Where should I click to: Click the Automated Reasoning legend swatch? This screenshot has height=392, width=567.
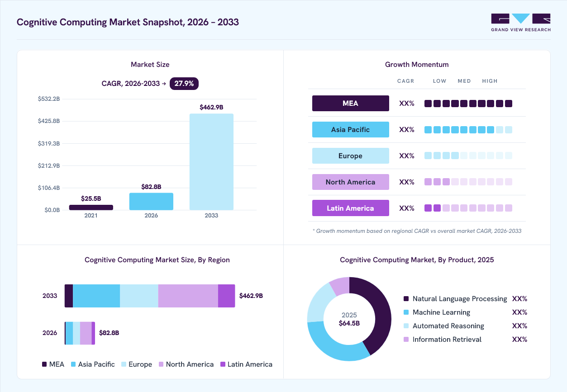click(406, 326)
